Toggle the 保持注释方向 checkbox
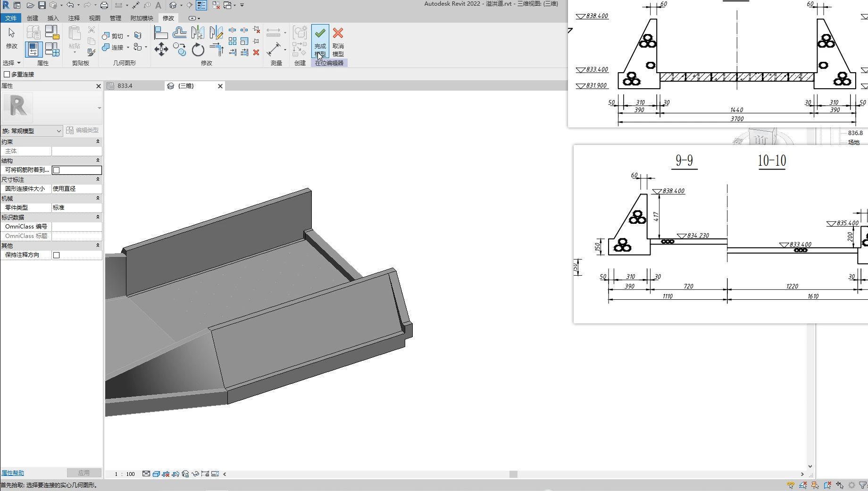The image size is (868, 491). point(57,255)
